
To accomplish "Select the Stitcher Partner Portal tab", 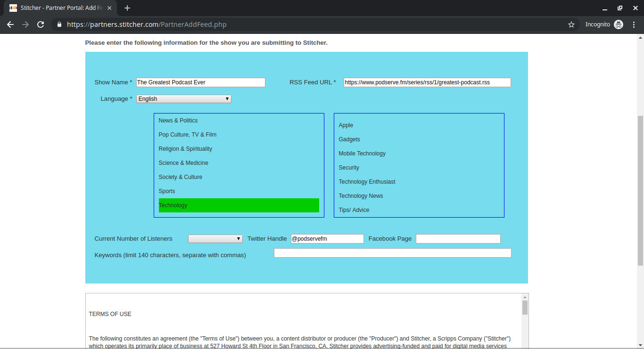I will [61, 8].
